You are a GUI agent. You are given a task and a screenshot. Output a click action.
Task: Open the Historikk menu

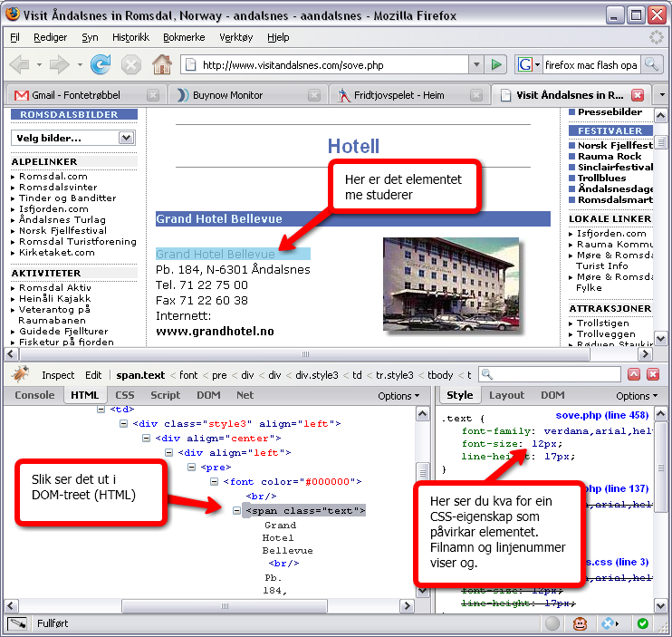(130, 37)
